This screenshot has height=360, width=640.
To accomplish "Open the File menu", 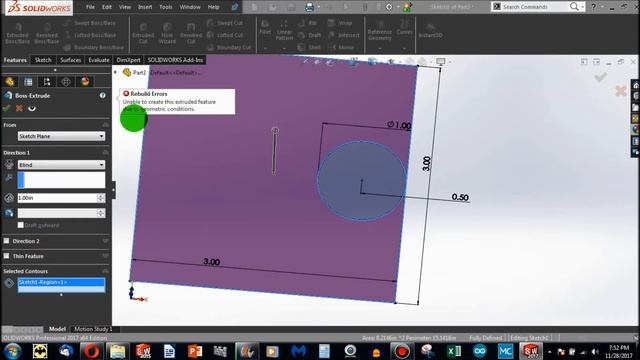I will click(x=90, y=7).
